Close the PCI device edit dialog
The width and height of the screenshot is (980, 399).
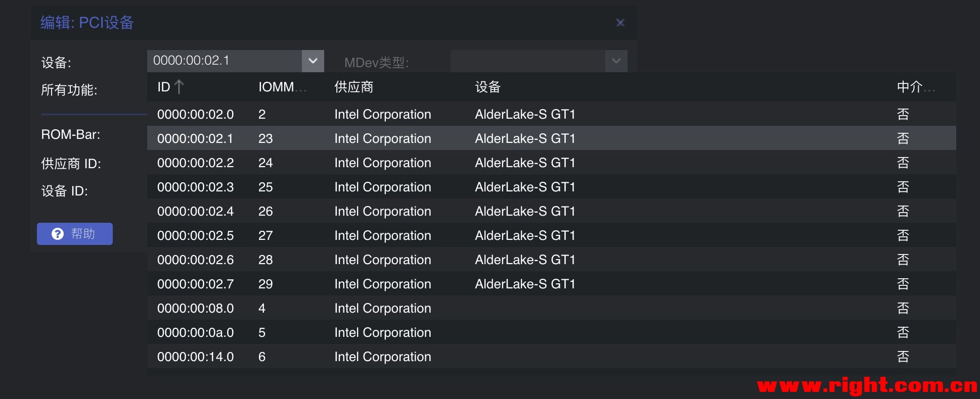(620, 23)
